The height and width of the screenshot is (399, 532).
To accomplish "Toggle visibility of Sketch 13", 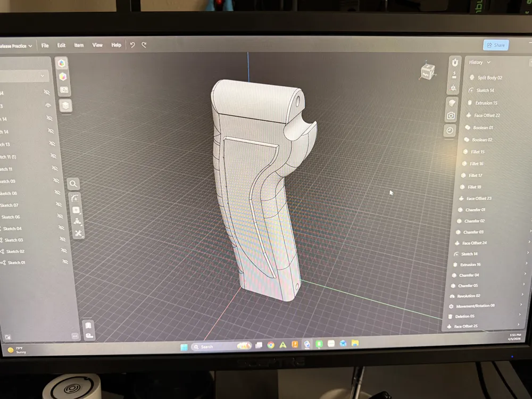I will tap(52, 144).
